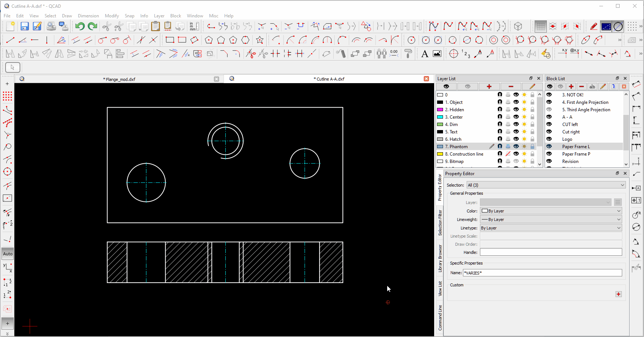Open the Selection dropdown All (3)

(x=546, y=185)
